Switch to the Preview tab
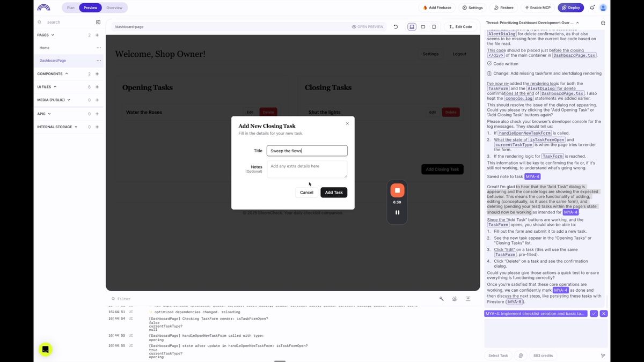 click(90, 8)
